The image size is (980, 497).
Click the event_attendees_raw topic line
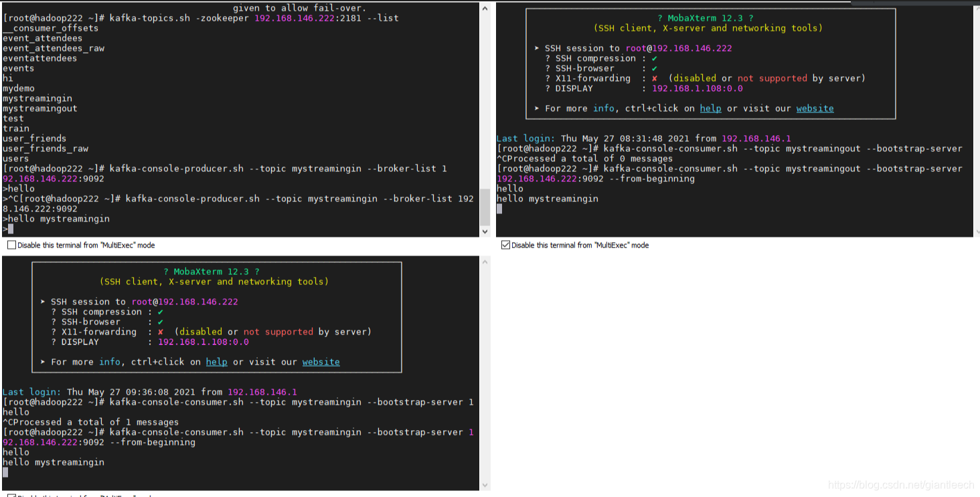click(x=54, y=48)
